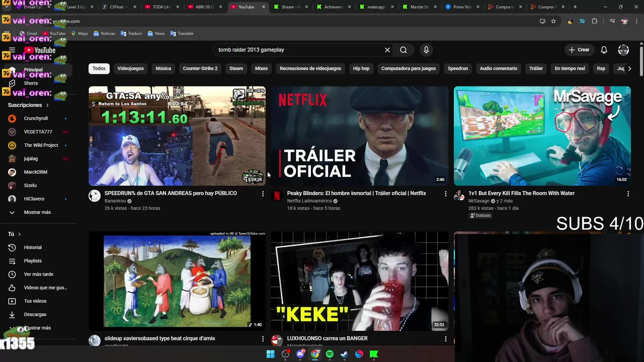Show more filter chips with right arrow
644x362 pixels.
click(629, 68)
